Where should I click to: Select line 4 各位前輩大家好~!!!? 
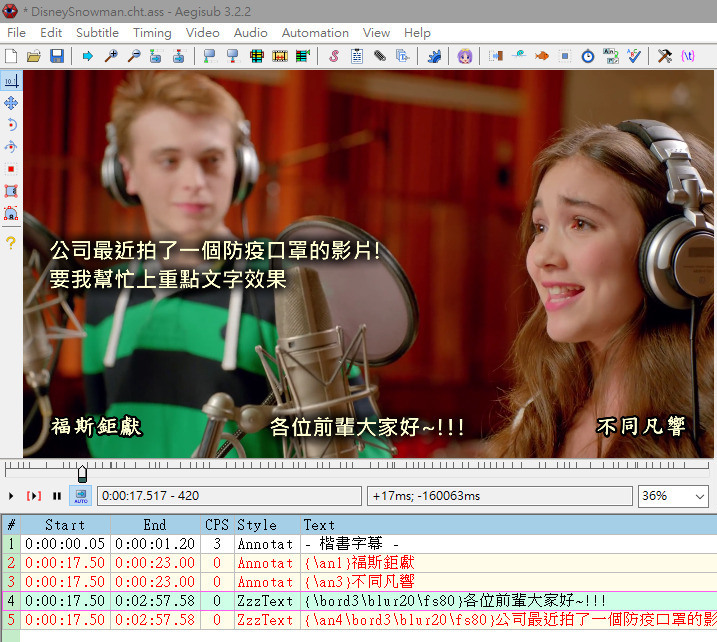coord(359,600)
